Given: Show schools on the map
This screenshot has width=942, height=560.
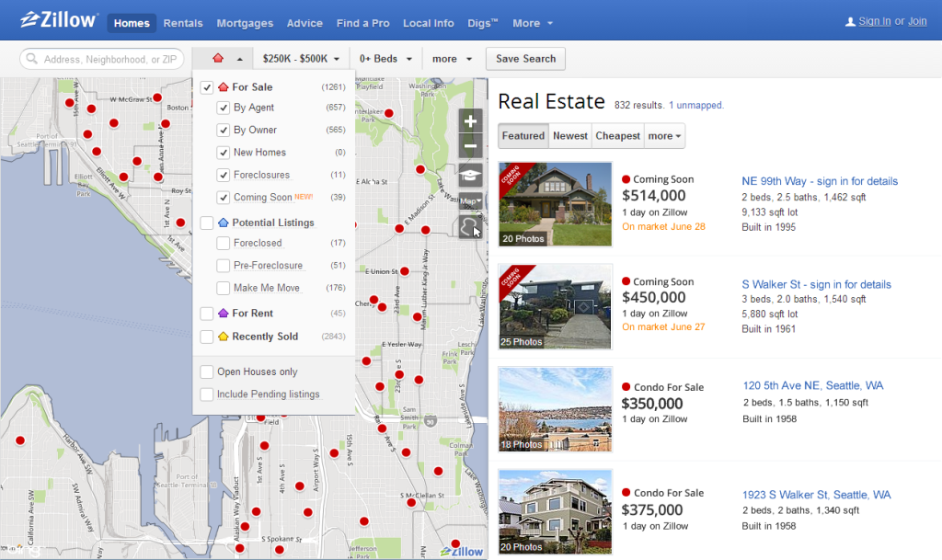Looking at the screenshot, I should [470, 176].
